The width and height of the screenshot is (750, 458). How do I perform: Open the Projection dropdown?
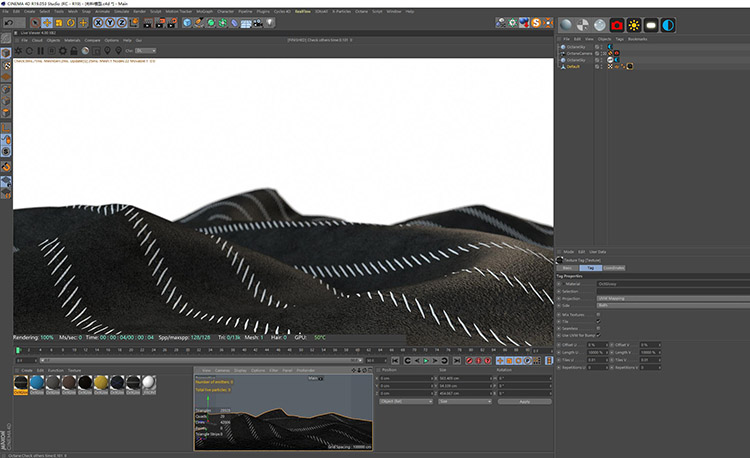[673, 298]
